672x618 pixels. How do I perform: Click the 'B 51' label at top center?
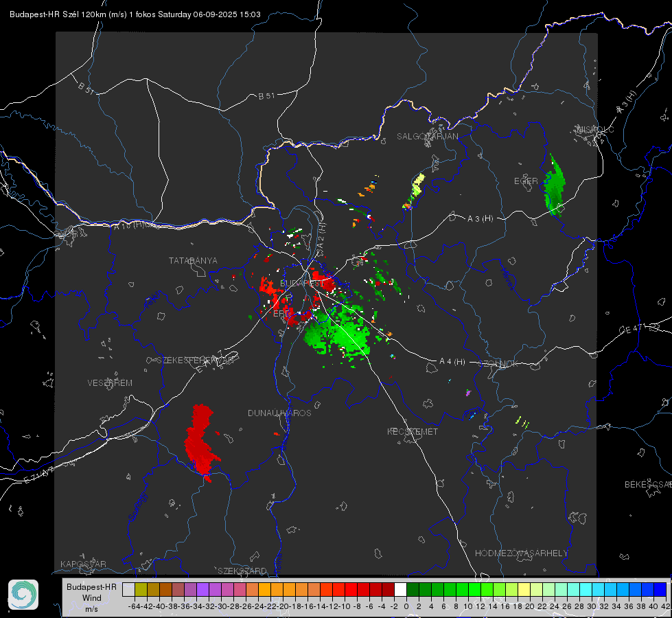(x=266, y=96)
